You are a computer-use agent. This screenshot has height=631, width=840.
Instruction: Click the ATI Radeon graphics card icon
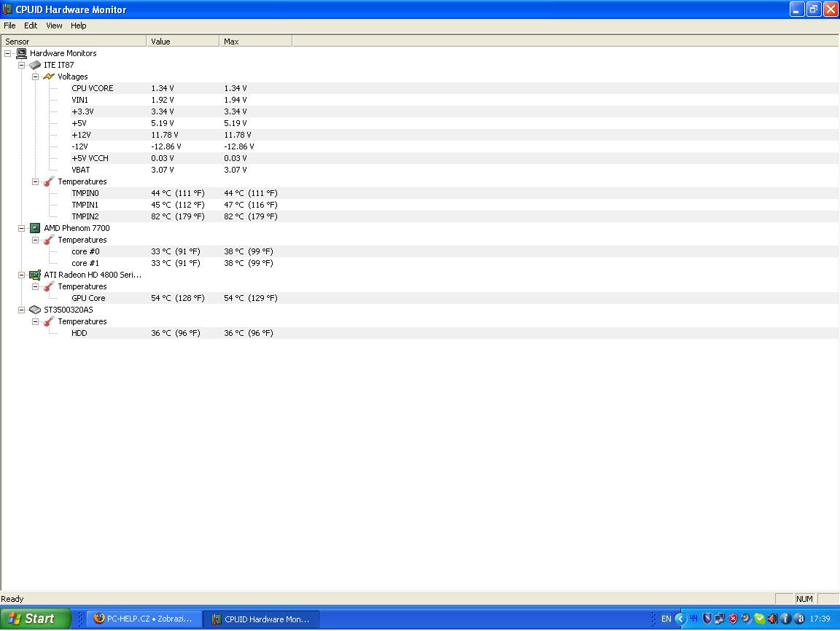35,275
